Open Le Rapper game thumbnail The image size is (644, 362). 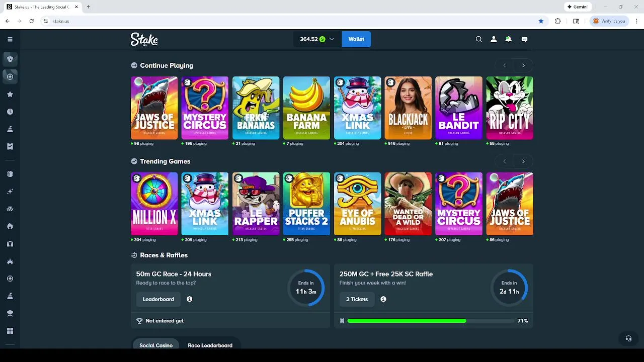point(256,204)
